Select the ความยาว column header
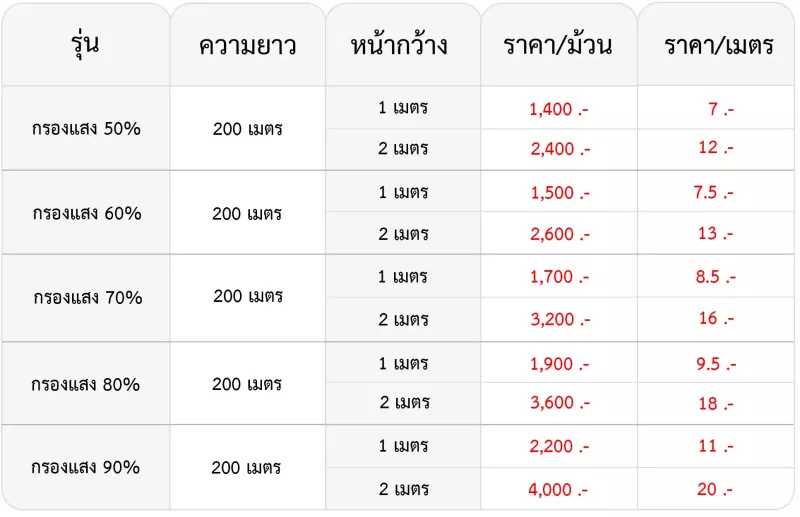This screenshot has height=517, width=800. click(x=247, y=46)
